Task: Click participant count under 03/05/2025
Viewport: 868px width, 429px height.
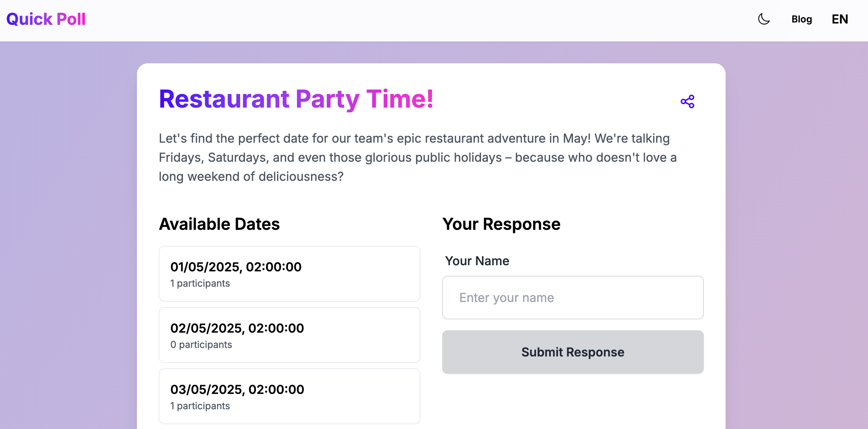Action: [x=200, y=406]
